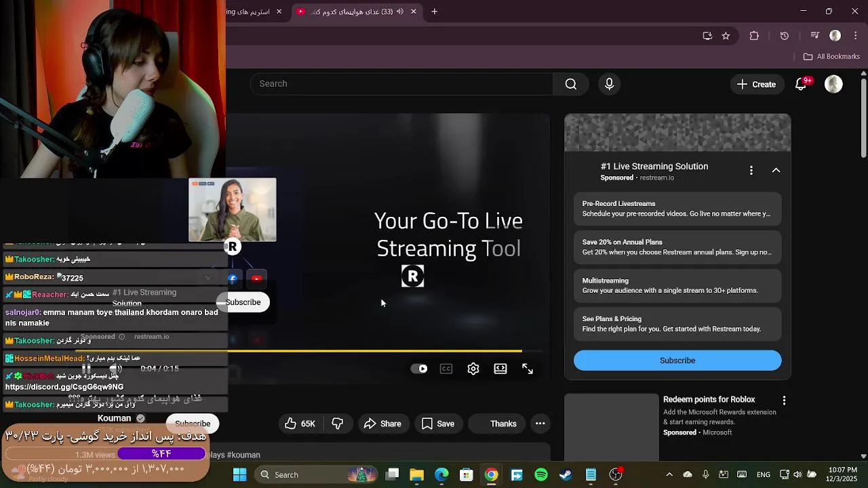
Task: Open OBS Studio from the taskbar
Action: (616, 474)
